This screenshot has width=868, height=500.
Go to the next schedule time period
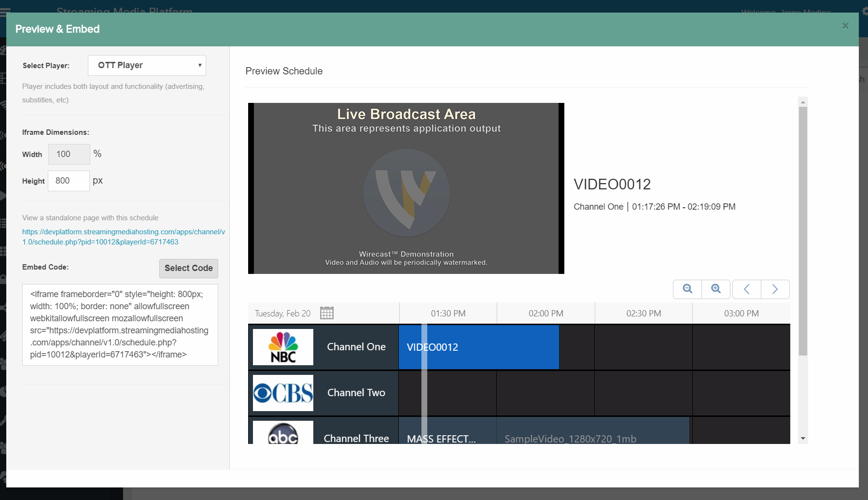click(775, 289)
